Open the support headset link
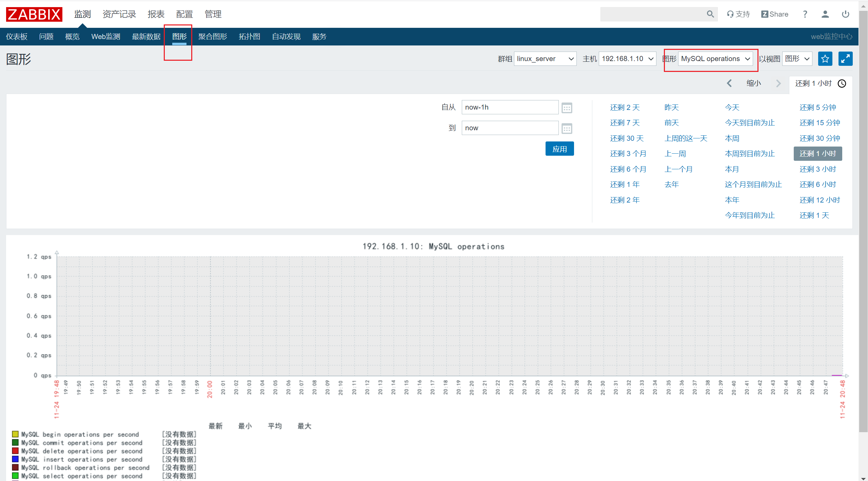The height and width of the screenshot is (481, 868). 738,14
